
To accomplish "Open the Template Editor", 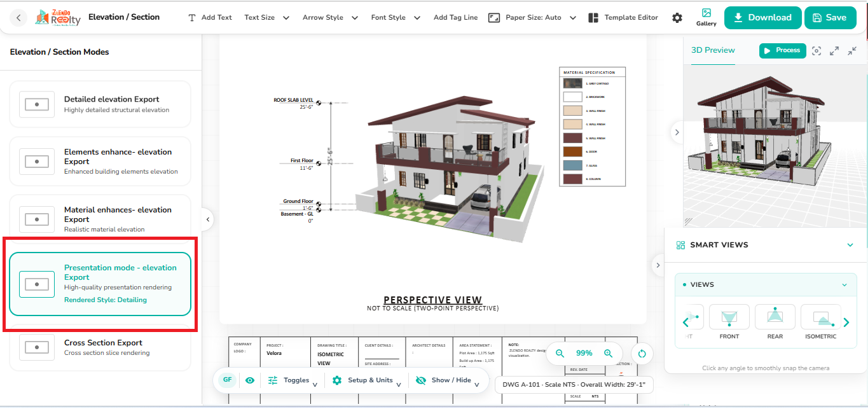I will 623,18.
